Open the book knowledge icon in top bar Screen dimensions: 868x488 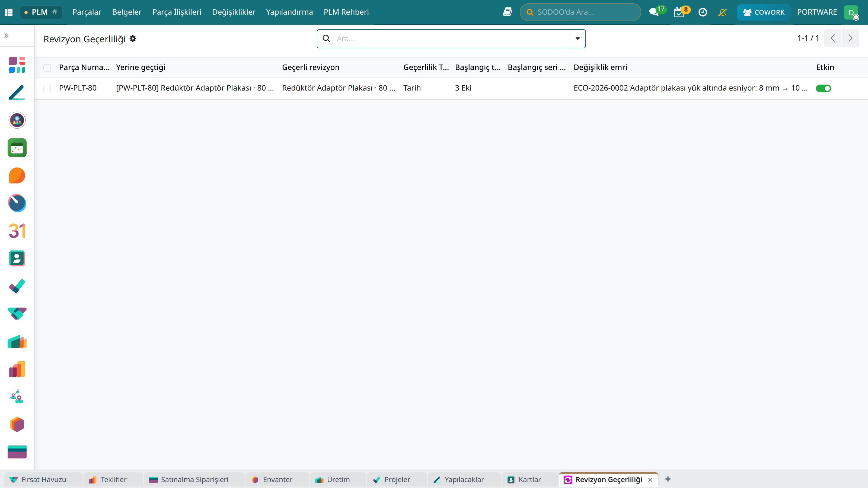click(x=508, y=12)
